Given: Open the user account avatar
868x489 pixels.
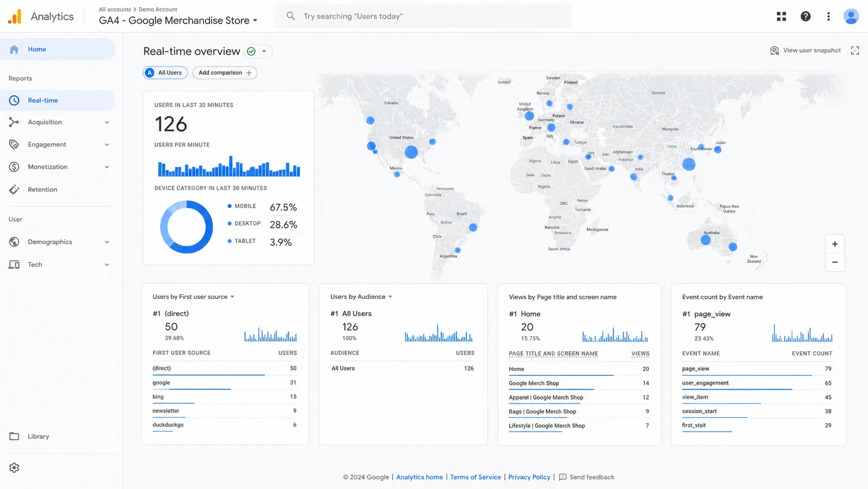Looking at the screenshot, I should pos(851,17).
